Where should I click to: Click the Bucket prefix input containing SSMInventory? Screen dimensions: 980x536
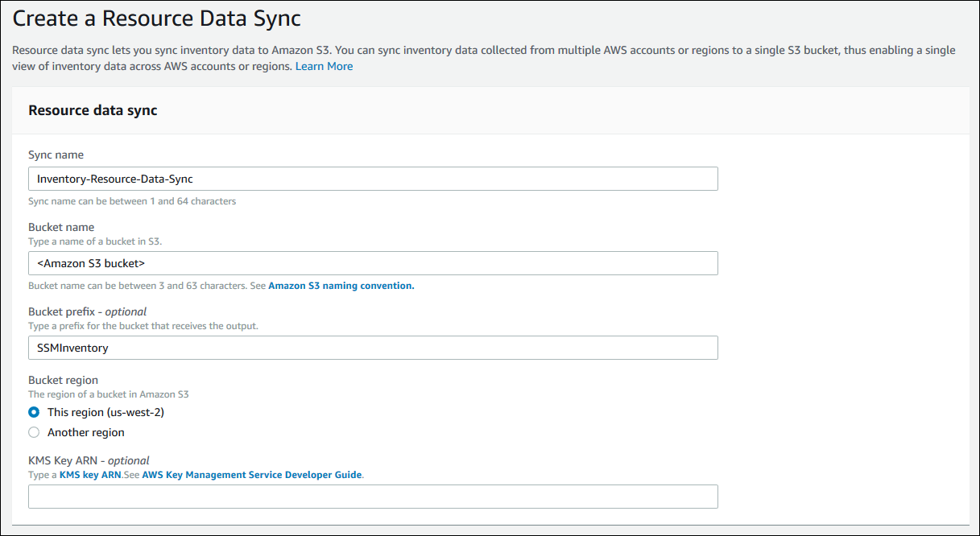373,348
